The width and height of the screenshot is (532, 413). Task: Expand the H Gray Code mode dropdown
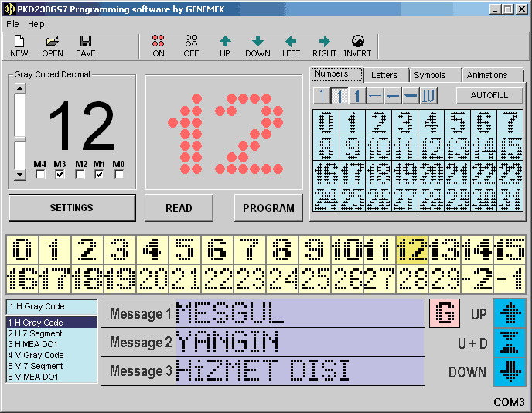[52, 307]
